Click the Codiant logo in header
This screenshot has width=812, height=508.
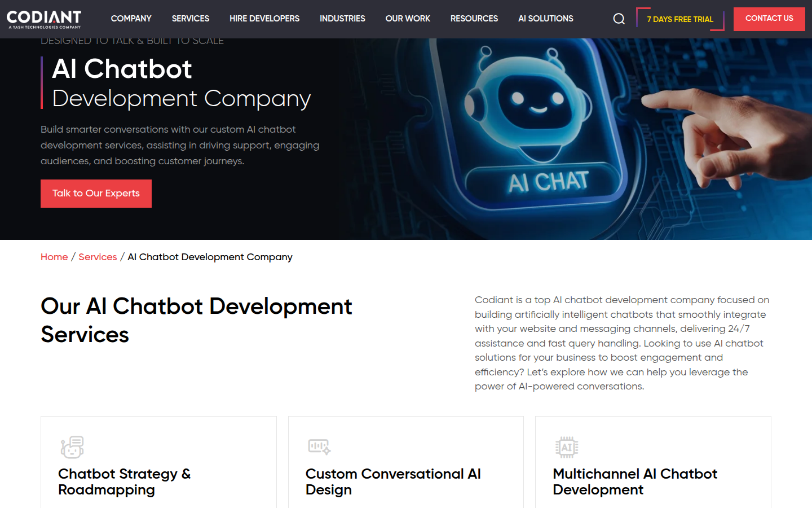click(44, 19)
